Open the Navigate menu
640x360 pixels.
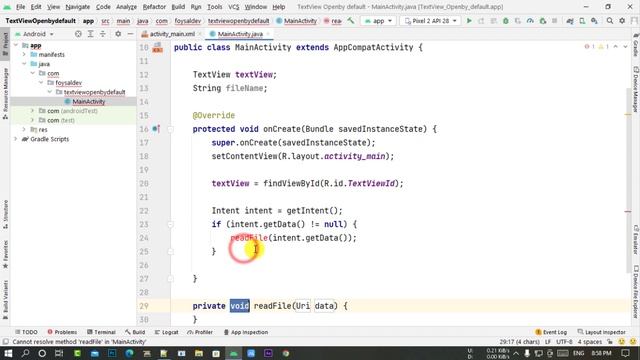pyautogui.click(x=78, y=7)
